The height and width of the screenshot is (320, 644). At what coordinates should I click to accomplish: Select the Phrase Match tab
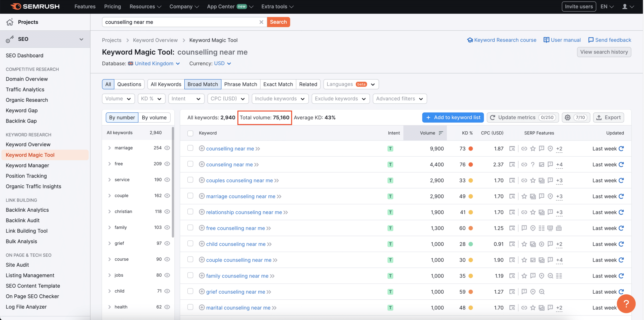pos(240,84)
